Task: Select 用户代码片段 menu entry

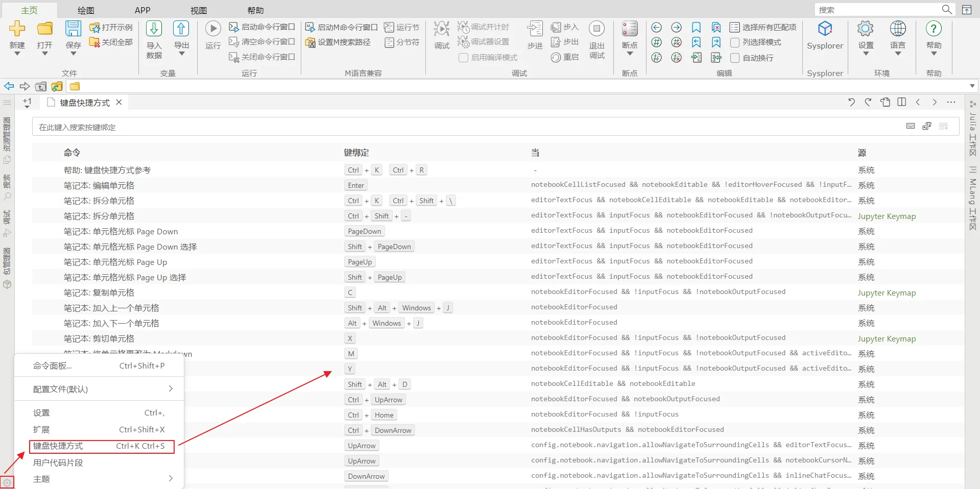Action: click(x=99, y=463)
